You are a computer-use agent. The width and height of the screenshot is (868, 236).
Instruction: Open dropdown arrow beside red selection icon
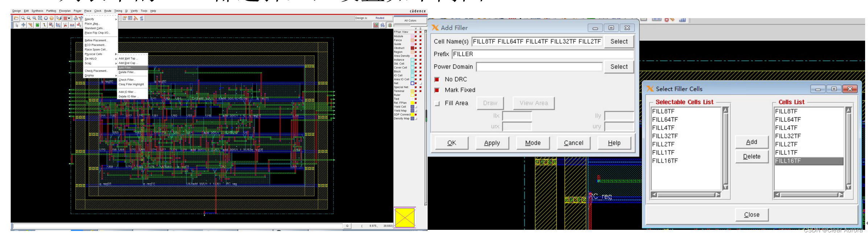[69, 18]
